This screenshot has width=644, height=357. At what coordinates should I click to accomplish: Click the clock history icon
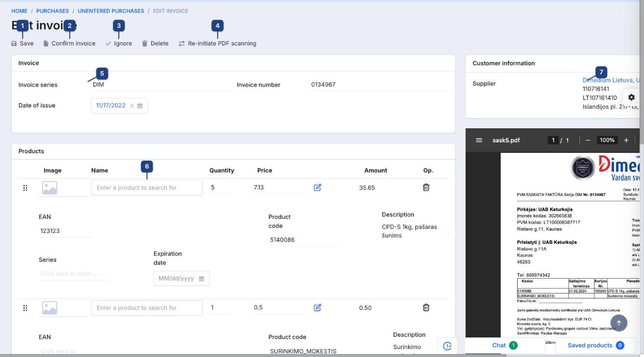point(447,346)
